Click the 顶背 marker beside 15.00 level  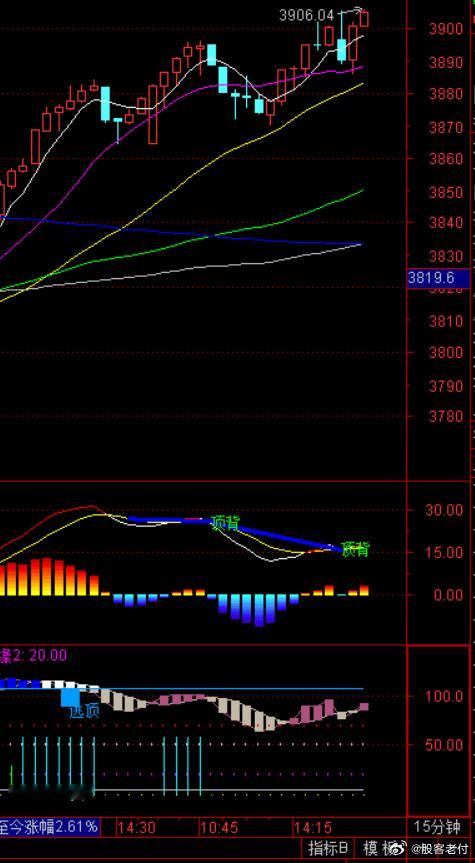click(x=356, y=549)
